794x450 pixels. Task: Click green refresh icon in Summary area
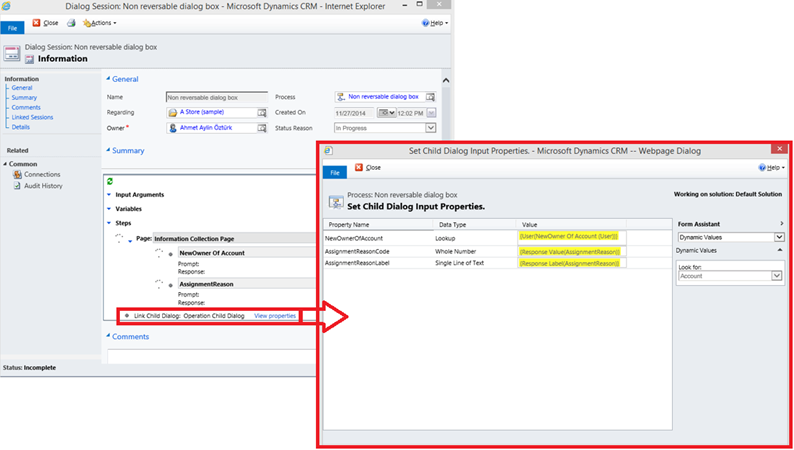(x=110, y=181)
